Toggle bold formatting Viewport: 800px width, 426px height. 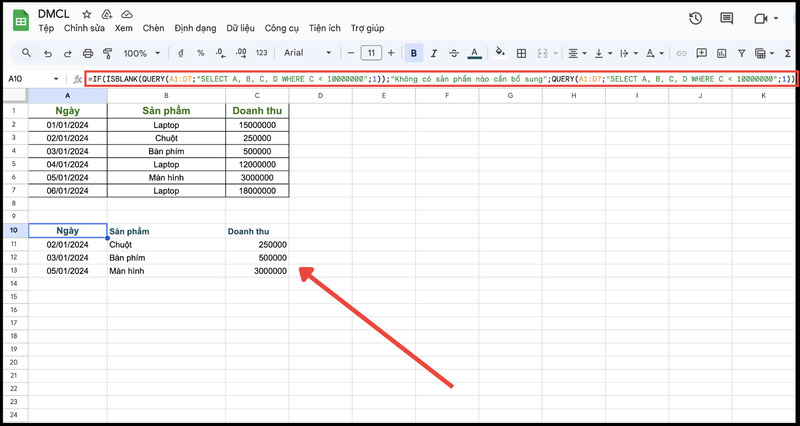(413, 53)
